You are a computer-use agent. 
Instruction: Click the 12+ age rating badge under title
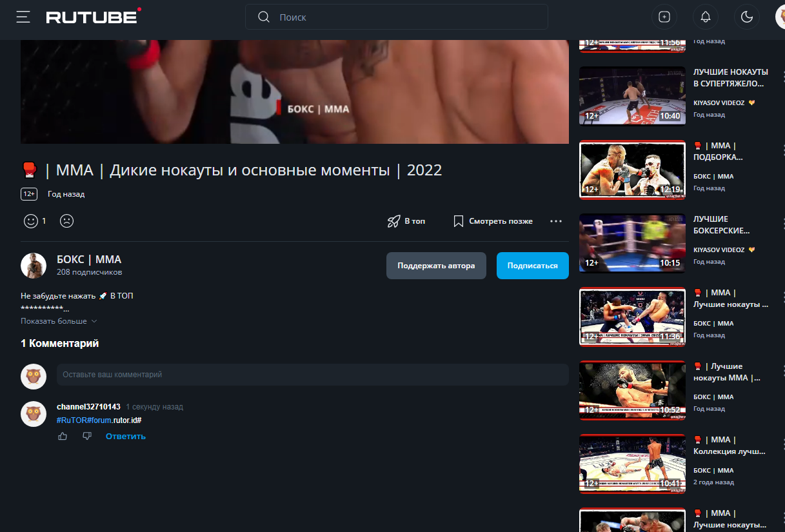(29, 194)
